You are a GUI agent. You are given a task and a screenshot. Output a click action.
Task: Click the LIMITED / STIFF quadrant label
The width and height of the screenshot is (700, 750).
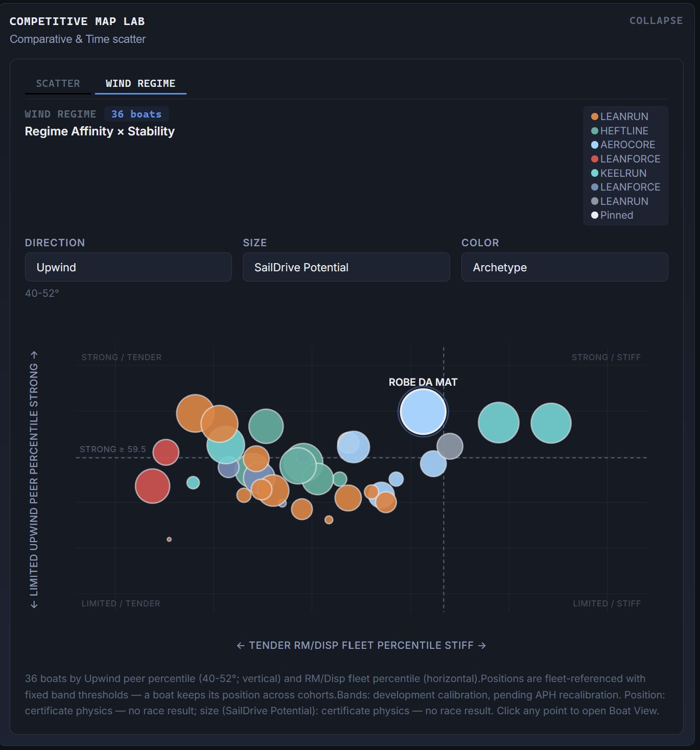607,603
